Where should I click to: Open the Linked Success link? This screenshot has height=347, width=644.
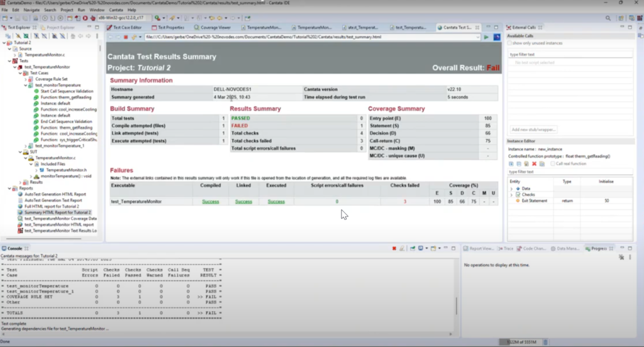(243, 202)
